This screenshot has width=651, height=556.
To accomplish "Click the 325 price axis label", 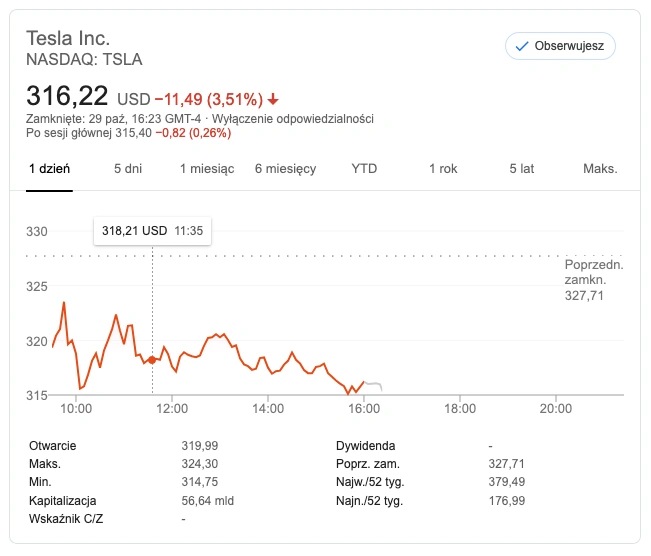I will [x=37, y=286].
